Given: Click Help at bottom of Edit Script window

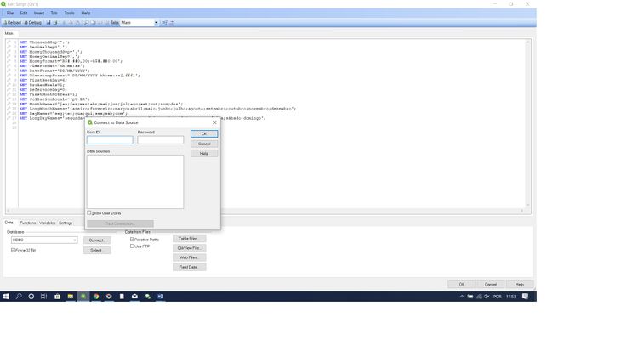Looking at the screenshot, I should pyautogui.click(x=520, y=284).
